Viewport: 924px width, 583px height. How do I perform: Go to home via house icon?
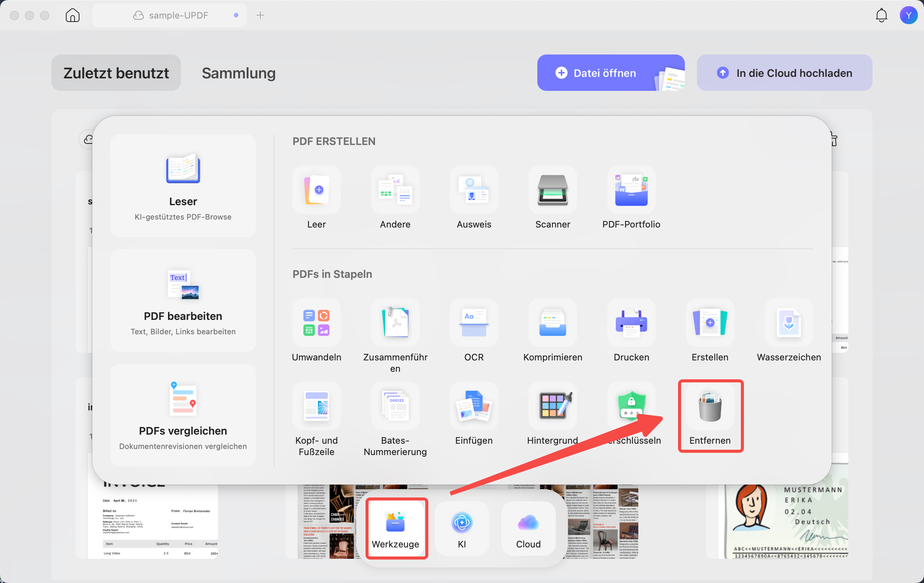coord(73,16)
